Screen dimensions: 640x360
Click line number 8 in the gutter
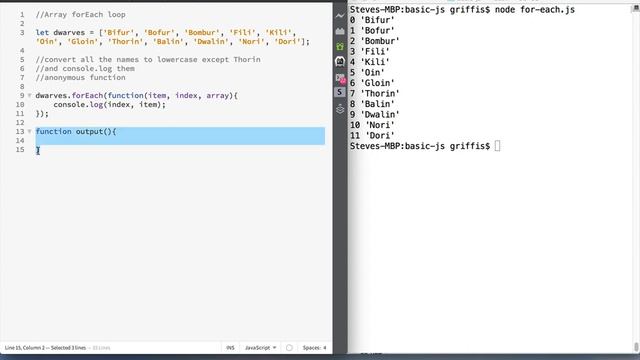(x=22, y=87)
